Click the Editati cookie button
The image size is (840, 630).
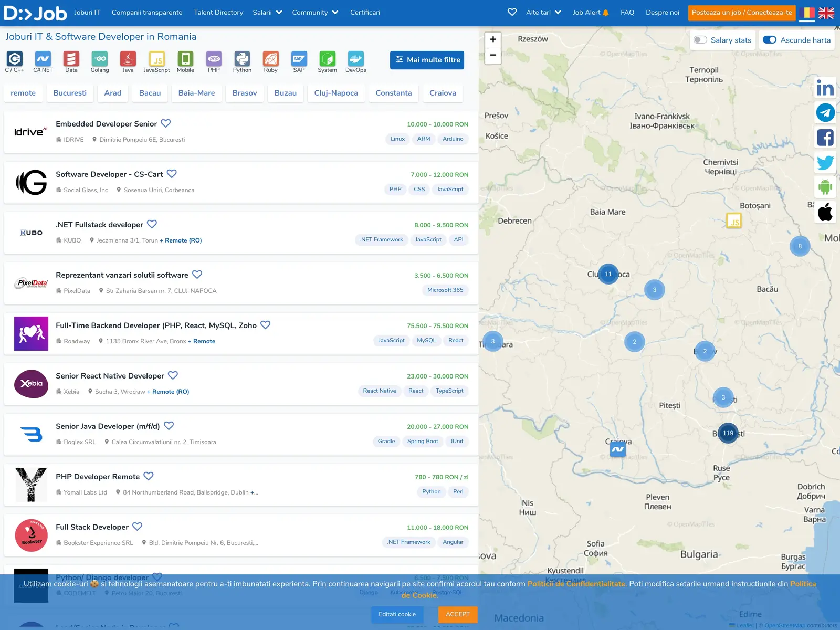[x=397, y=614]
